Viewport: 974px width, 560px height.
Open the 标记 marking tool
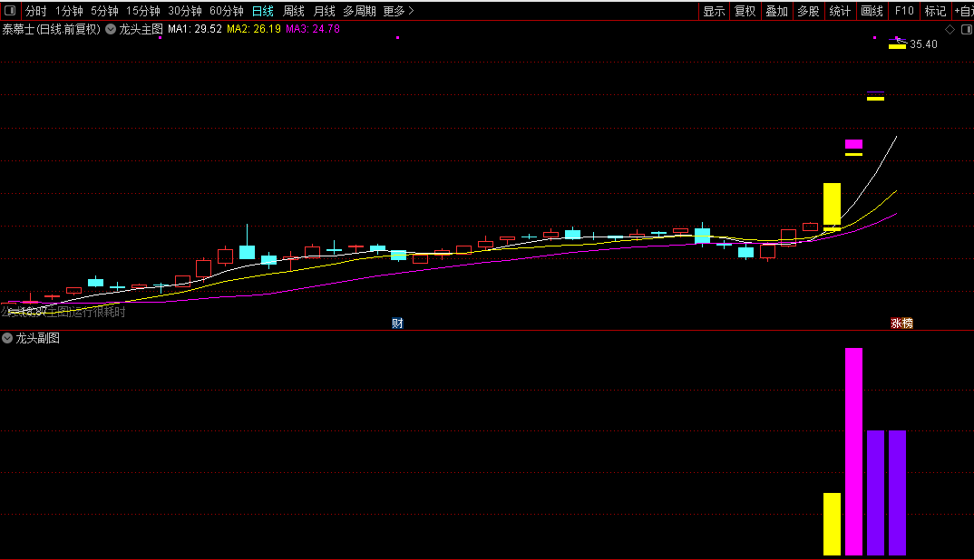[936, 11]
